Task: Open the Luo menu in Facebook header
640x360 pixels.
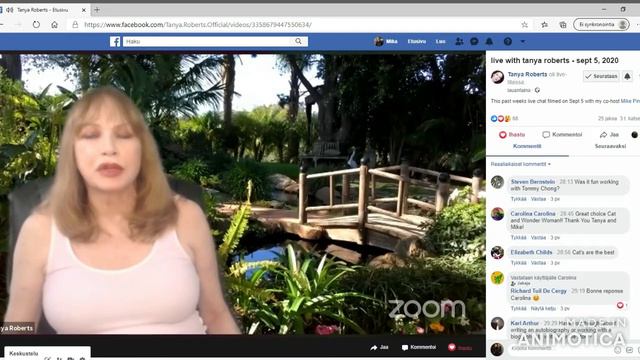Action: (x=440, y=41)
